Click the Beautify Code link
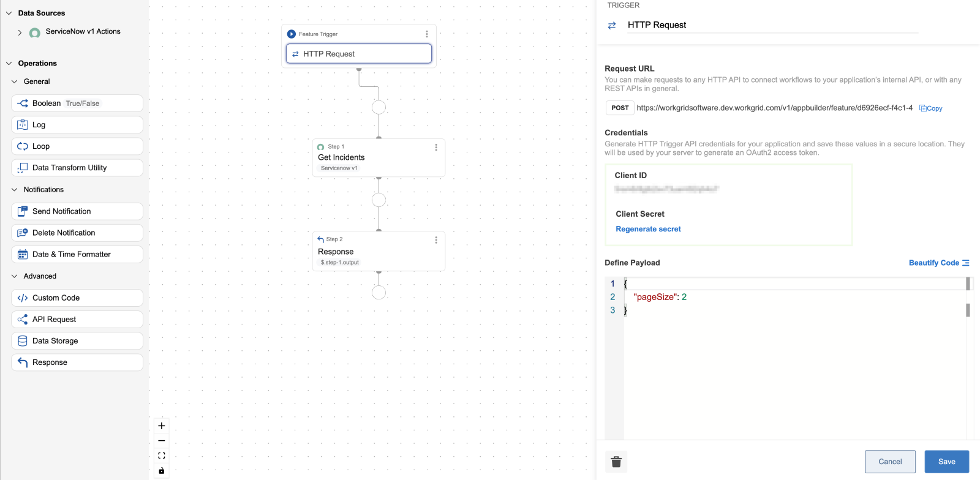 click(939, 263)
